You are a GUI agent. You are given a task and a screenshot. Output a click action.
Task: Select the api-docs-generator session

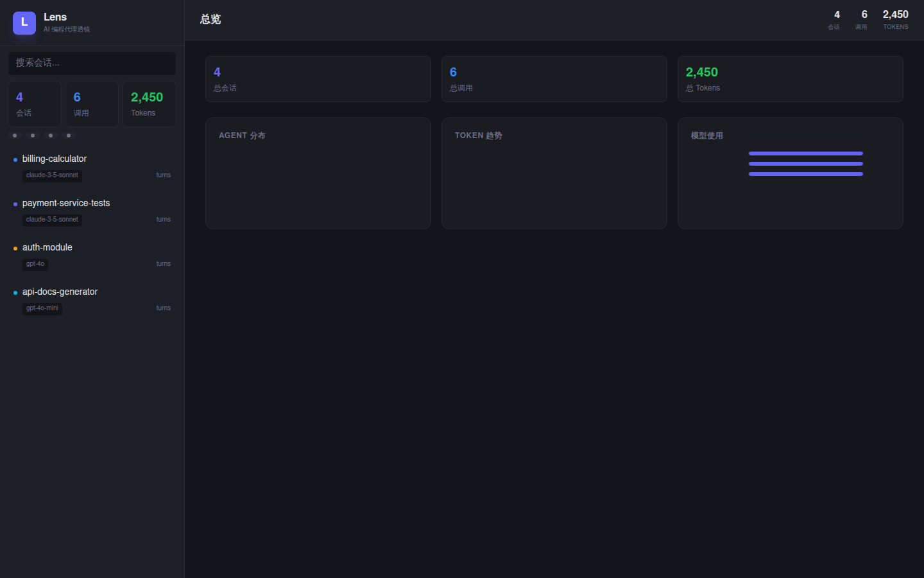click(x=92, y=300)
